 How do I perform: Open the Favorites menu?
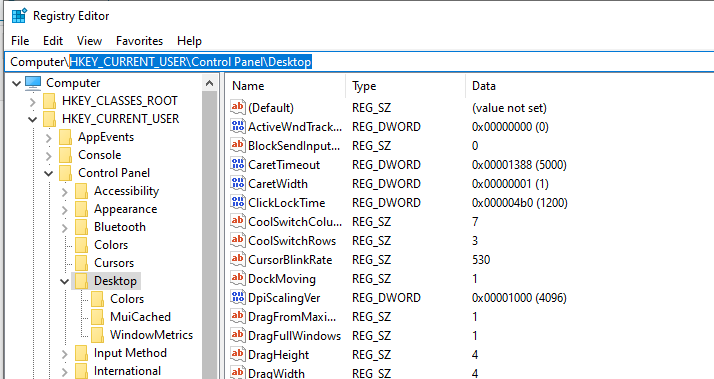[139, 41]
